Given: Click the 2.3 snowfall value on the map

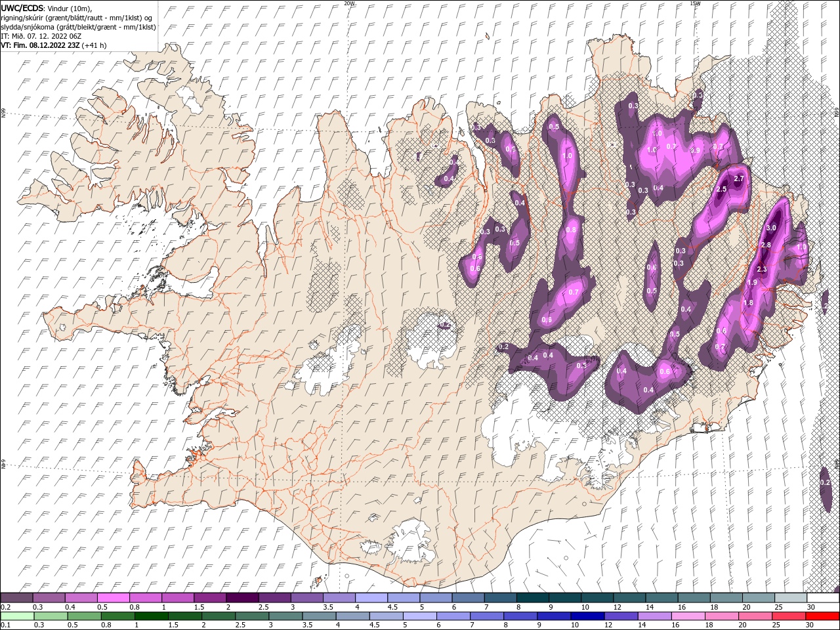Looking at the screenshot, I should [761, 269].
